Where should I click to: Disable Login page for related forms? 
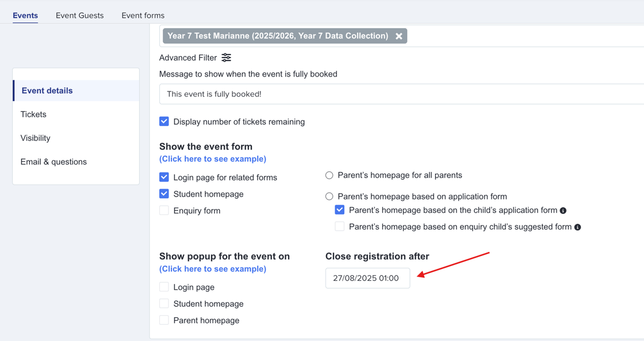(x=164, y=177)
